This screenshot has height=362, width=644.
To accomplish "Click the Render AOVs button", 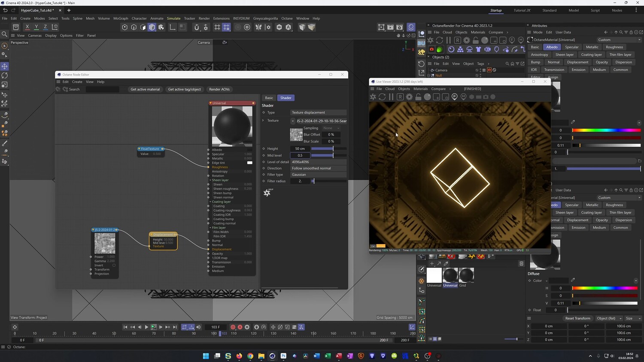I will click(x=219, y=89).
